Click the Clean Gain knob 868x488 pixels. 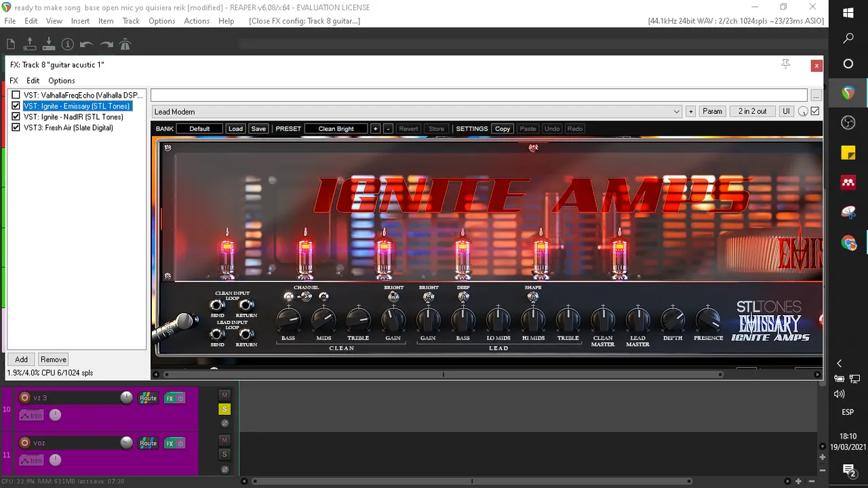coord(393,319)
